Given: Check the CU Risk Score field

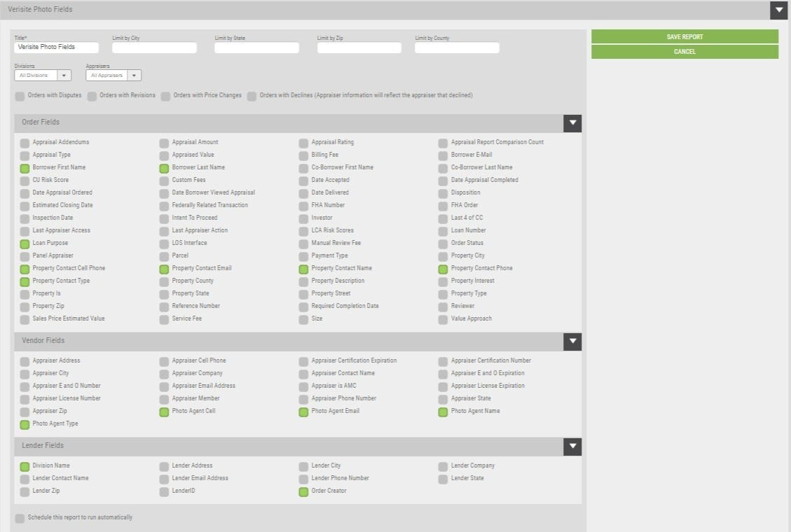Looking at the screenshot, I should tap(25, 181).
